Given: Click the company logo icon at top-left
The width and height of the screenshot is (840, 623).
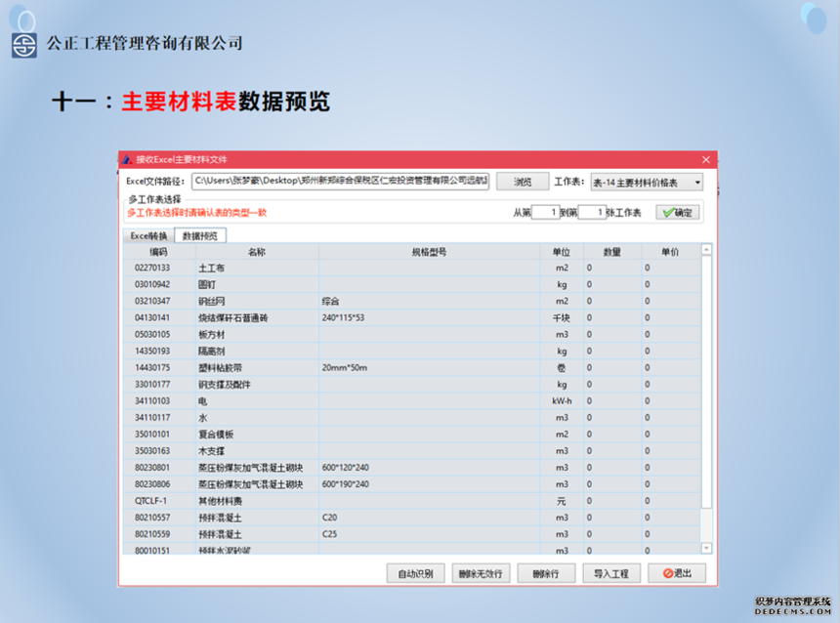Looking at the screenshot, I should coord(23,44).
